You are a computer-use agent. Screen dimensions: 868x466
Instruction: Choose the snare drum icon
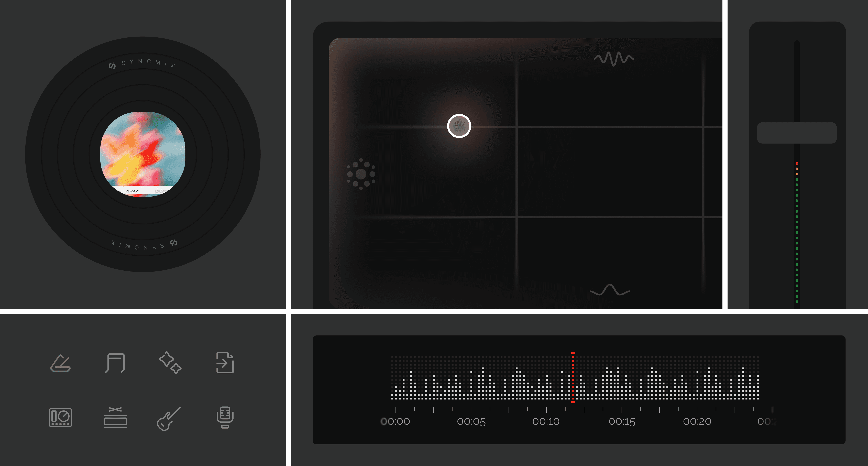click(x=115, y=417)
